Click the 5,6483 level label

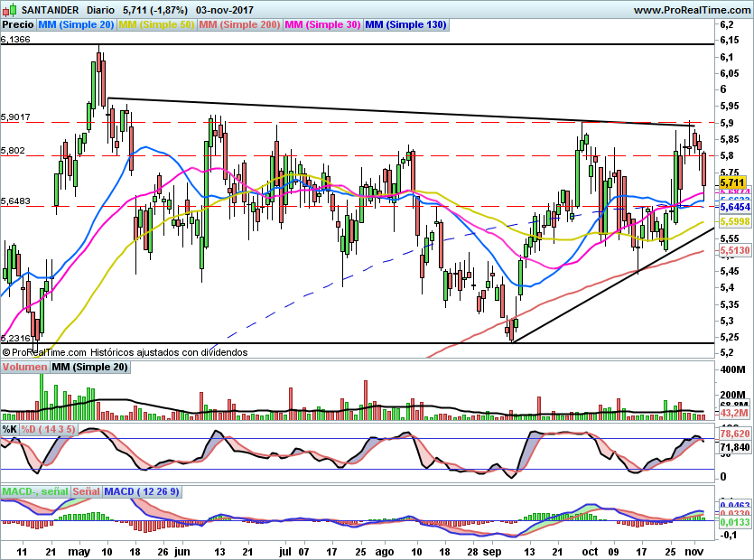coord(15,201)
